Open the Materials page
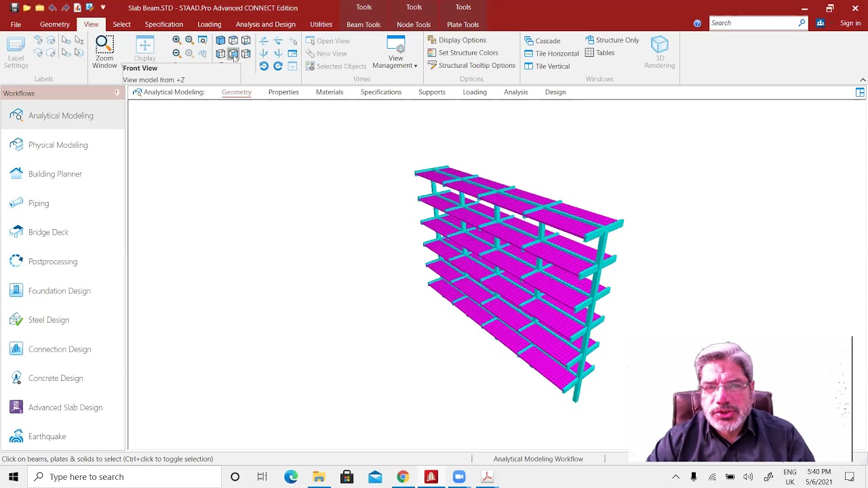The width and height of the screenshot is (868, 488). 330,92
